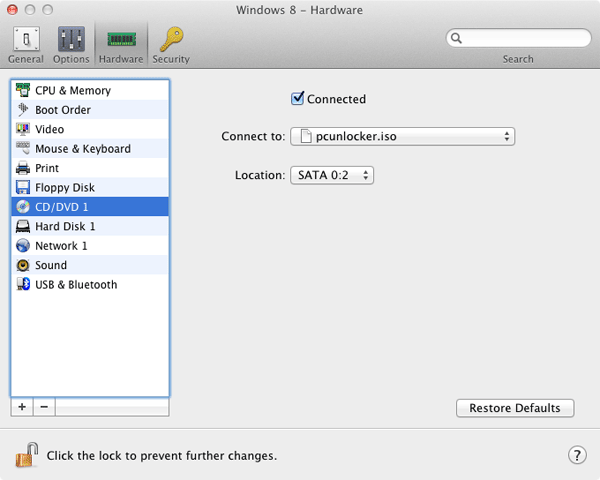
Task: Open the General settings tab icon
Action: [26, 39]
